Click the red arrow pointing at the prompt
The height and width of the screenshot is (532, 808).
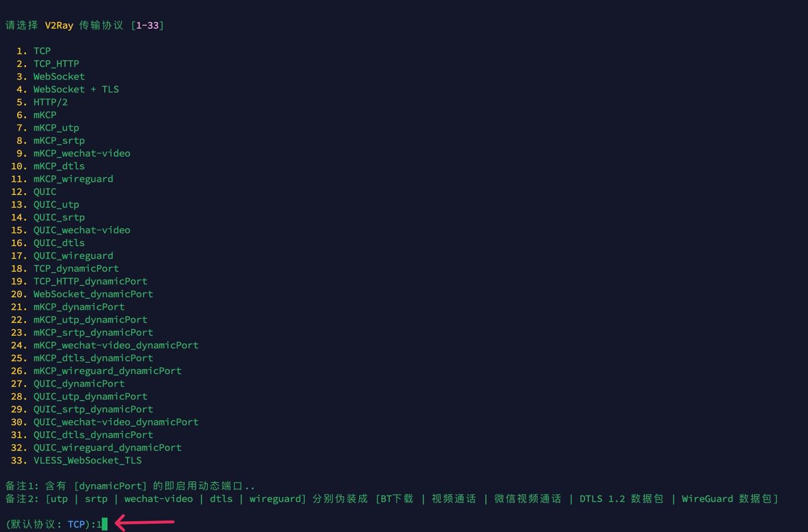(145, 523)
